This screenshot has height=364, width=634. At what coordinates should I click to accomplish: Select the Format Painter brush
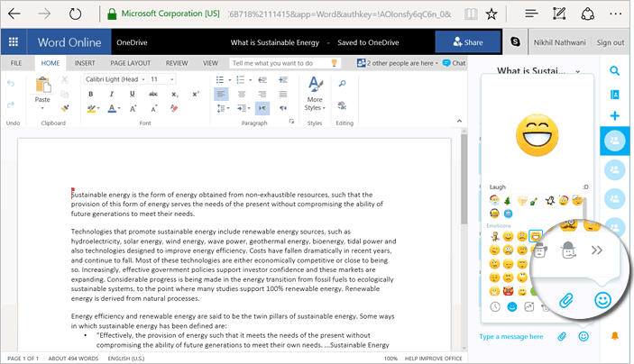[65, 108]
